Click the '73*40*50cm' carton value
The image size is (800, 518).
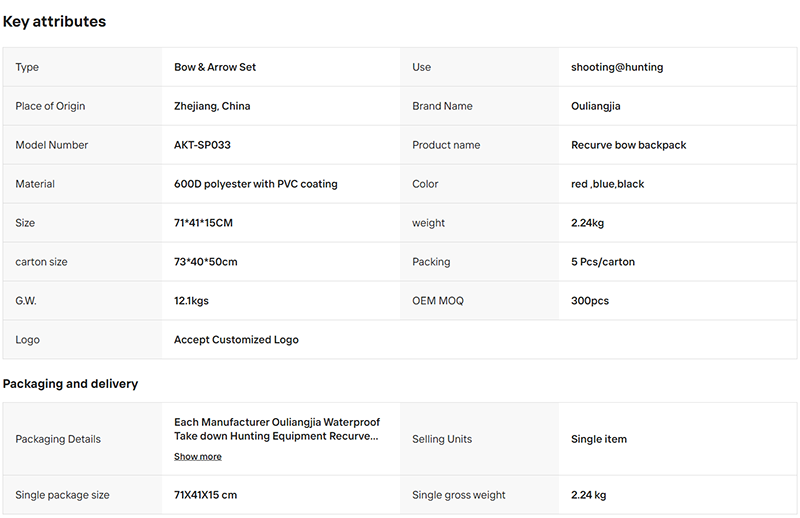point(206,262)
